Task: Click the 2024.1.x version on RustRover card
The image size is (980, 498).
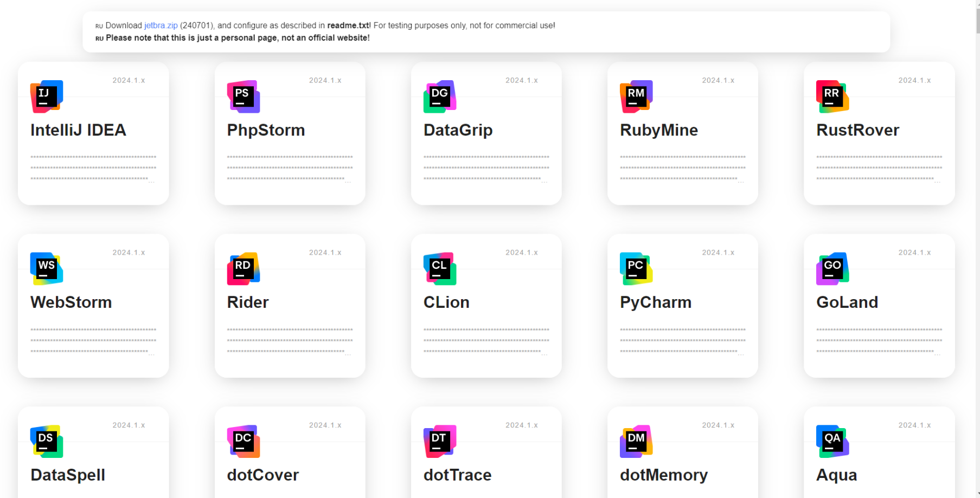Action: pos(914,80)
